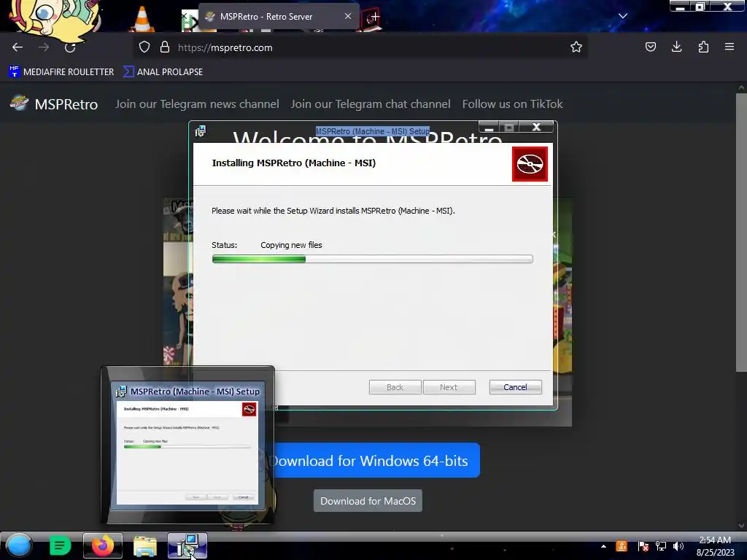
Task: Click Cancel in the MSPRetro Setup wizard
Action: [516, 387]
